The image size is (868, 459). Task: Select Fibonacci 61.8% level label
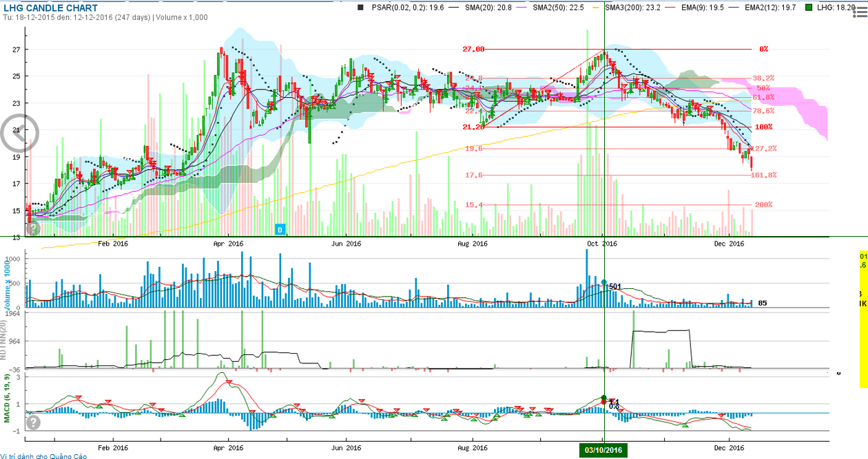pos(763,97)
